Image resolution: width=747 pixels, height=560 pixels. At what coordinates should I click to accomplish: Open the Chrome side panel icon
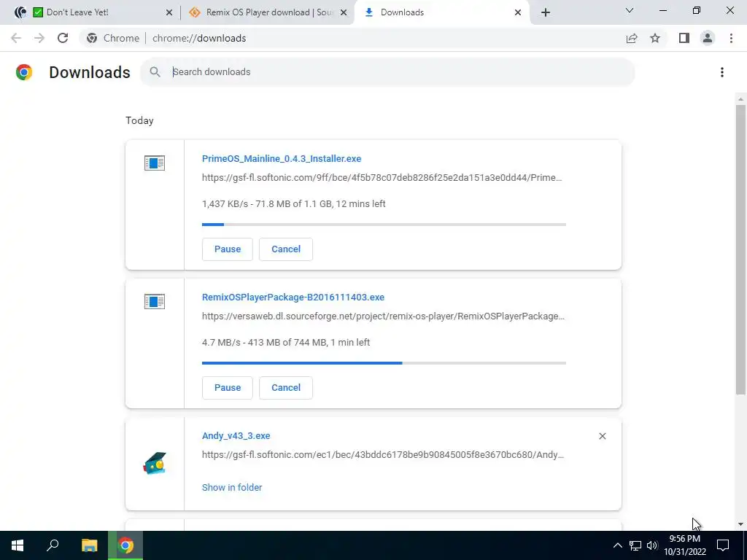click(x=684, y=38)
